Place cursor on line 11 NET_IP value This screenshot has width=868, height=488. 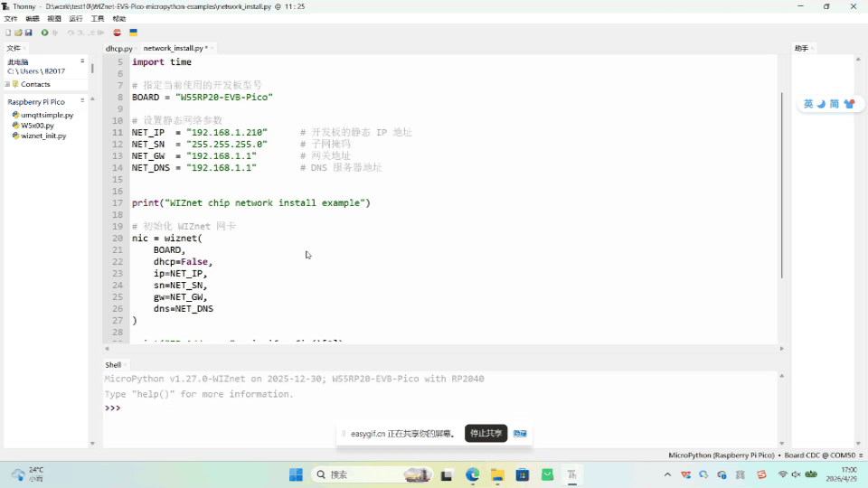click(227, 132)
